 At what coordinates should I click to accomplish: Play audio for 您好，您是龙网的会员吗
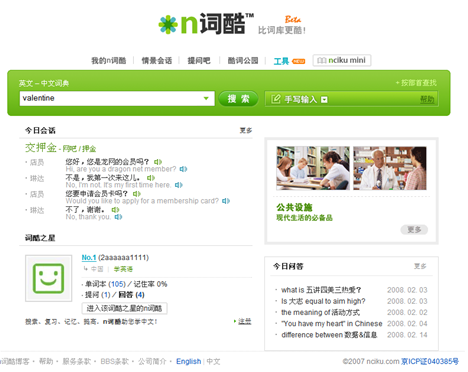point(158,162)
